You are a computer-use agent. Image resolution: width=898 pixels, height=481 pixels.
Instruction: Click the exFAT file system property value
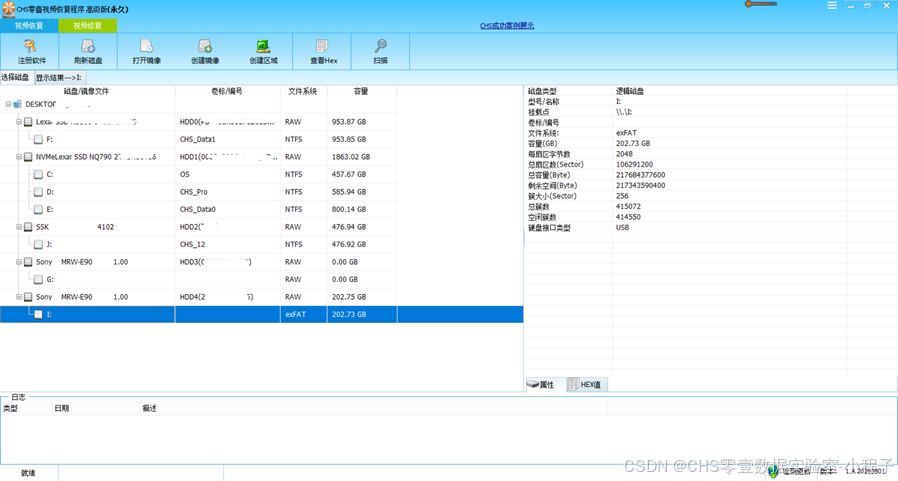(626, 133)
